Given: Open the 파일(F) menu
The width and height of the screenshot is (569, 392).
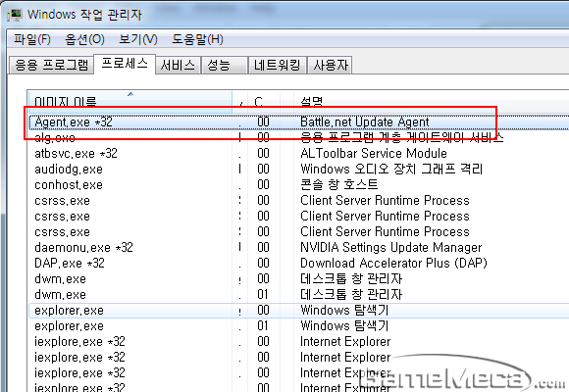Looking at the screenshot, I should (x=32, y=39).
